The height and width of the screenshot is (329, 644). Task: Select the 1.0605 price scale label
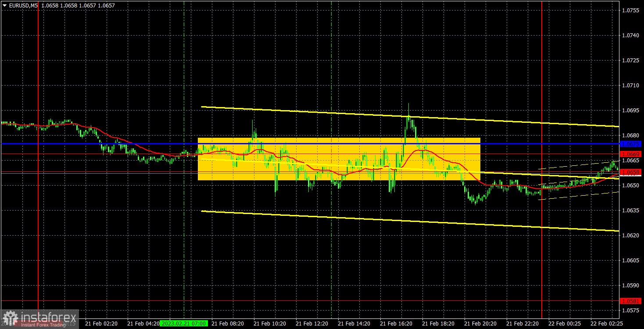[630, 261]
